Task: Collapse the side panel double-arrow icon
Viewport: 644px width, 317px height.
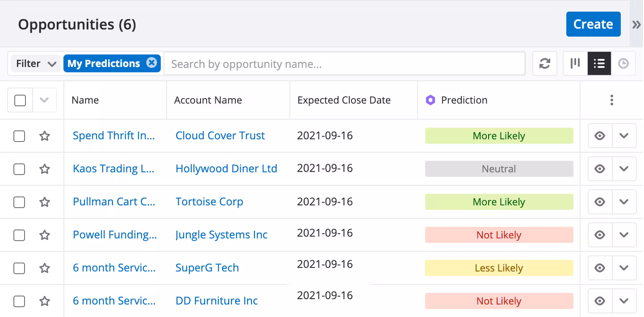Action: pos(636,25)
